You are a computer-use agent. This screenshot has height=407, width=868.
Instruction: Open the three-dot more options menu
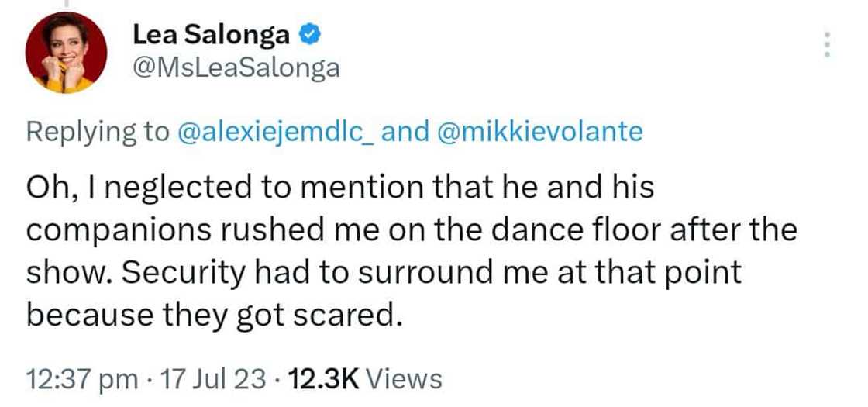[828, 44]
